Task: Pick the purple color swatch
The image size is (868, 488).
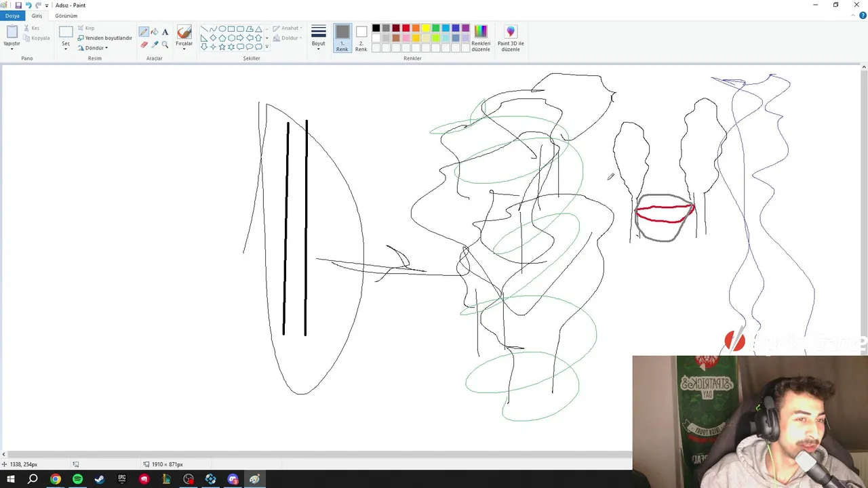Action: pyautogui.click(x=466, y=28)
